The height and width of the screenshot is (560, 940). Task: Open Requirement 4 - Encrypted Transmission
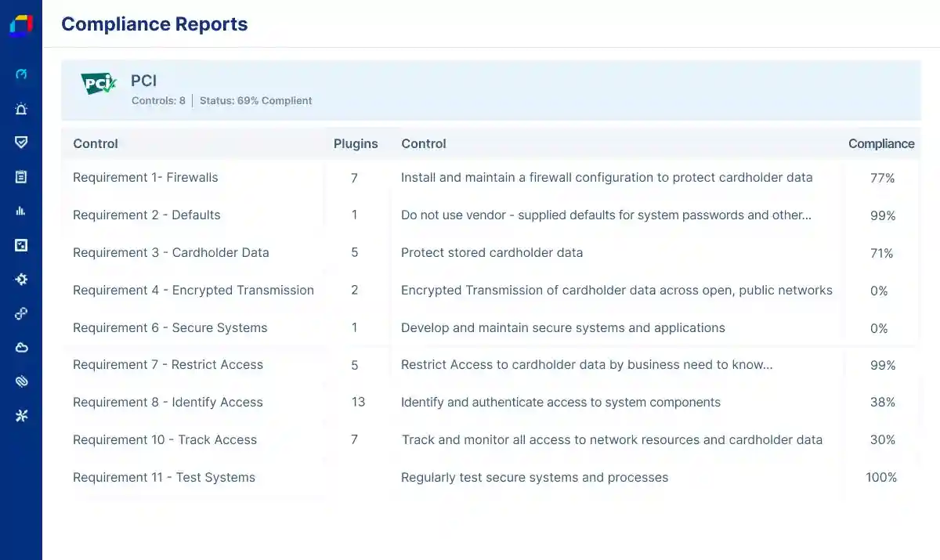click(x=193, y=291)
